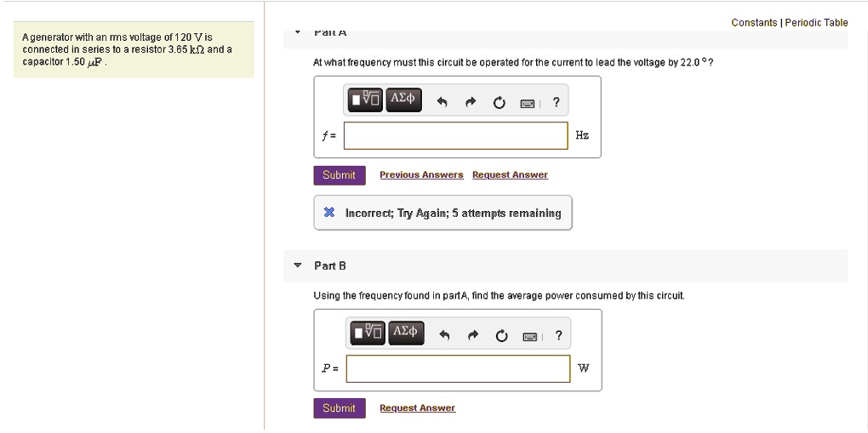Click redo arrow in Part A toolbar
The image size is (868, 433).
point(470,103)
